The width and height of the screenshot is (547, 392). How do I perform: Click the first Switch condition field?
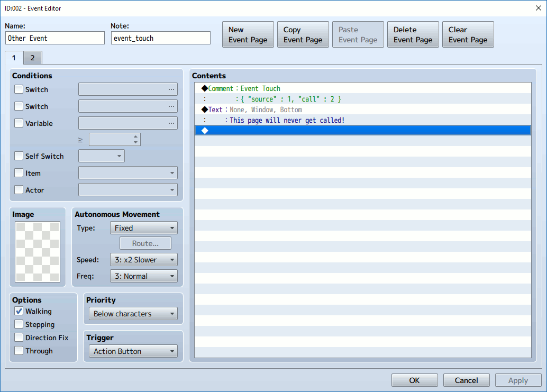click(128, 89)
